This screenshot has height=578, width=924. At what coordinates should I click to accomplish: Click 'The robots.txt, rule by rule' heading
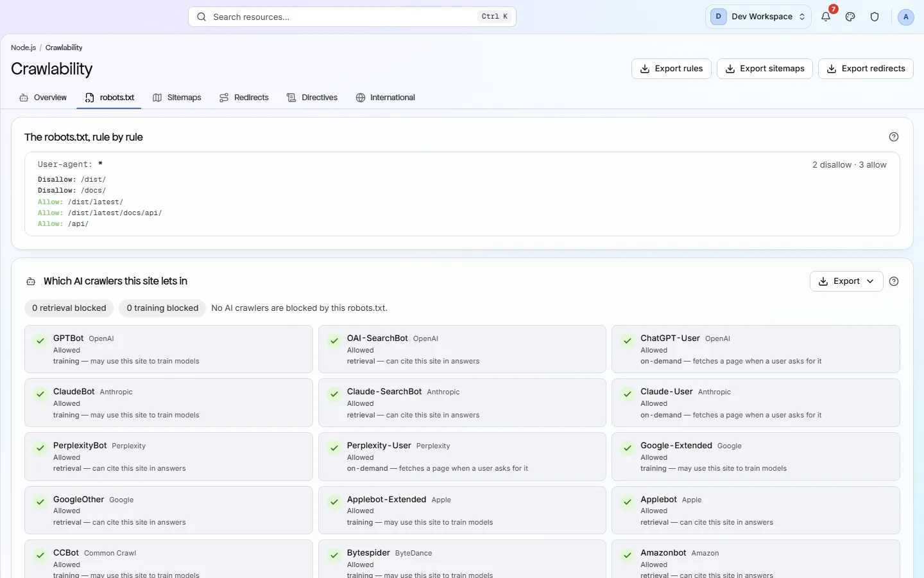83,137
